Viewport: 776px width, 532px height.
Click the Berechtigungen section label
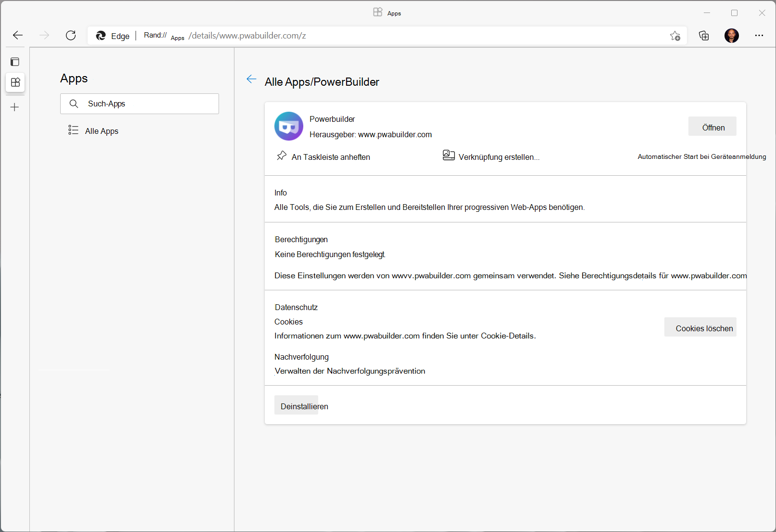coord(301,239)
